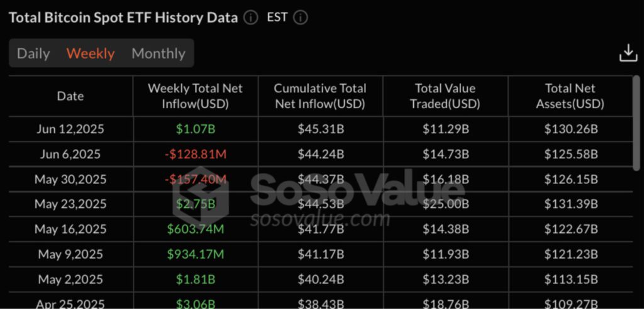Click Weekly Total Net Inflow header
The width and height of the screenshot is (644, 309).
pos(195,96)
